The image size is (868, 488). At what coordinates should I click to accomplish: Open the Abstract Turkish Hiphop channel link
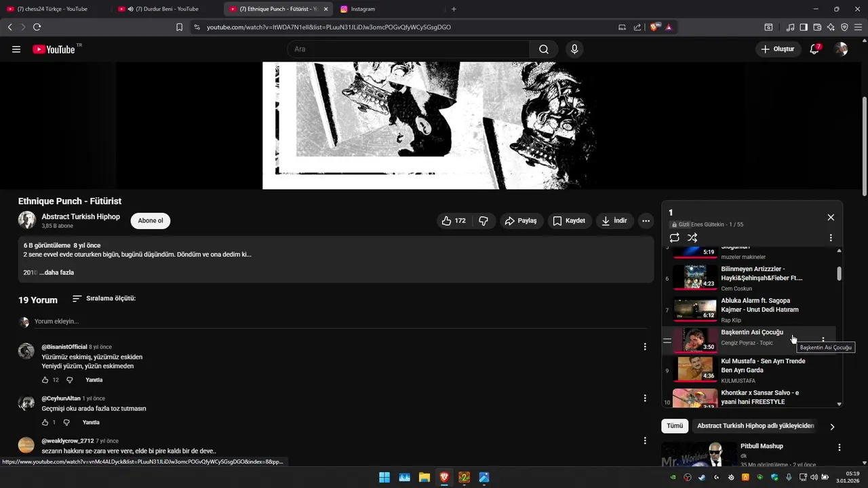tap(81, 217)
